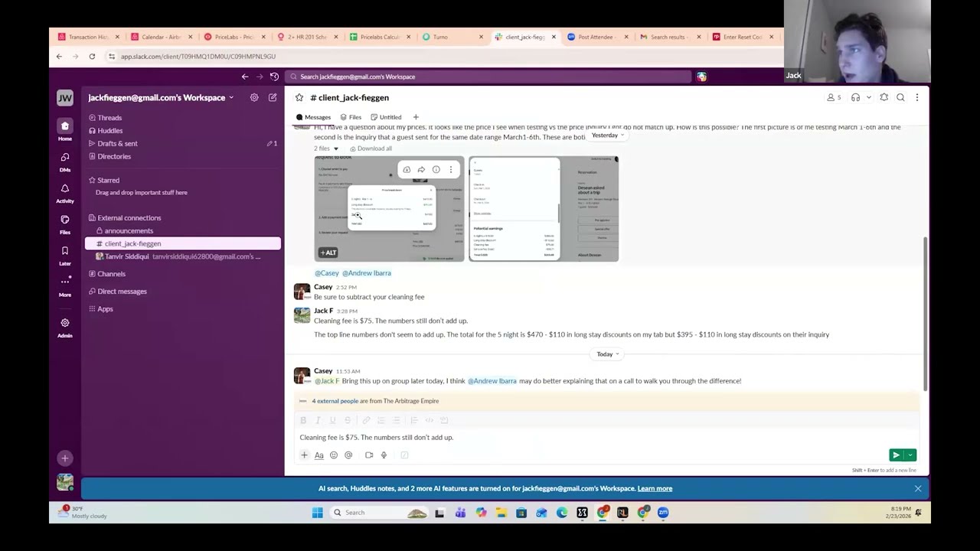
Task: Open the Activity bell view
Action: [65, 191]
